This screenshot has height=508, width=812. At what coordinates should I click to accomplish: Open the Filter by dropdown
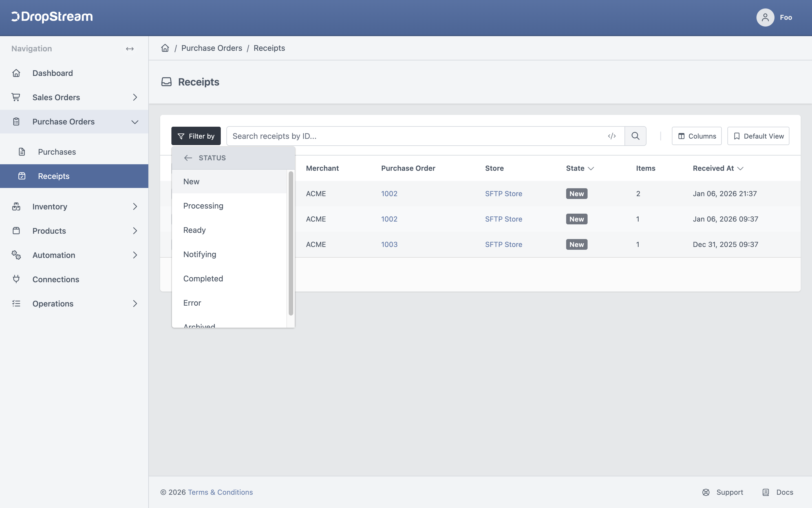tap(196, 136)
